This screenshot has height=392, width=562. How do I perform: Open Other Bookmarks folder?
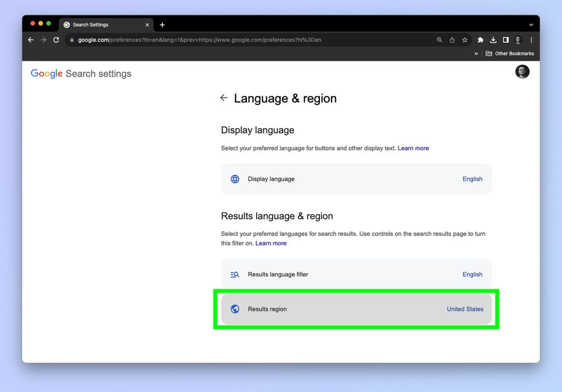[509, 53]
